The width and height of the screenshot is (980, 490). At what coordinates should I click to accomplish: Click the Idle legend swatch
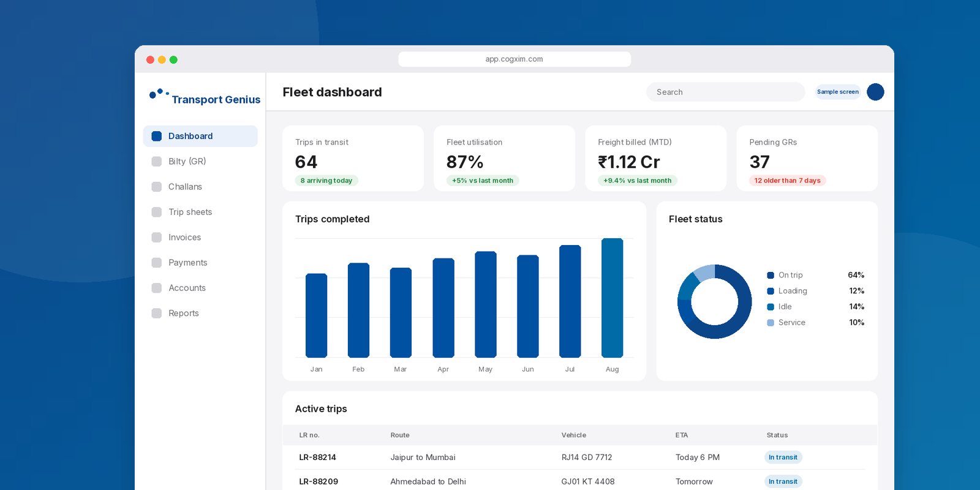tap(771, 307)
